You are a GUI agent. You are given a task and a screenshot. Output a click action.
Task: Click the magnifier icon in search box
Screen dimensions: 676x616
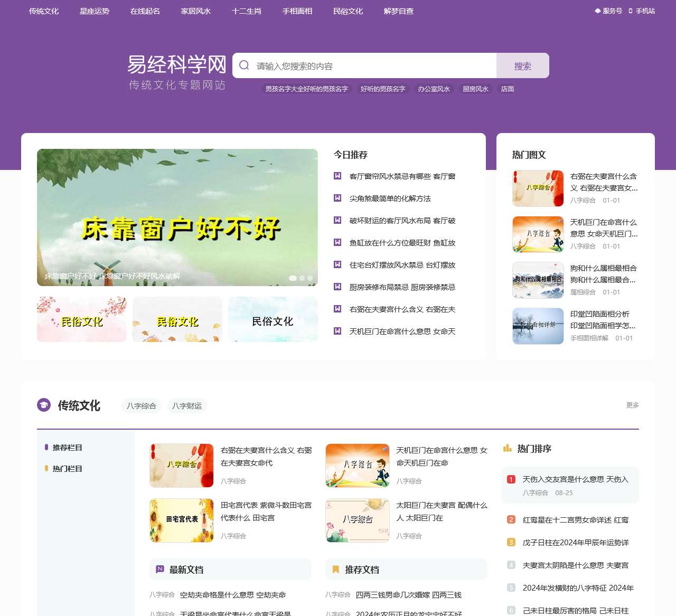244,65
